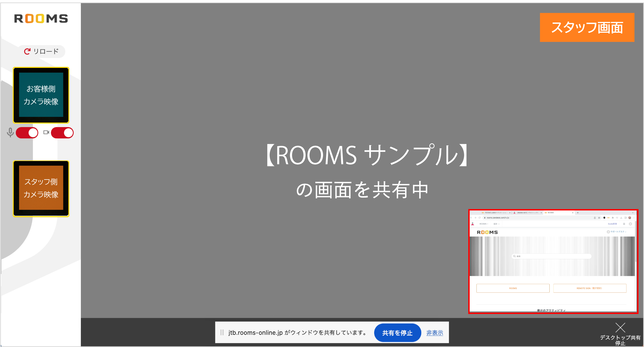Viewport: 644px width, 347px height.
Task: Click the video camera icon in the left sidebar
Action: (x=46, y=133)
